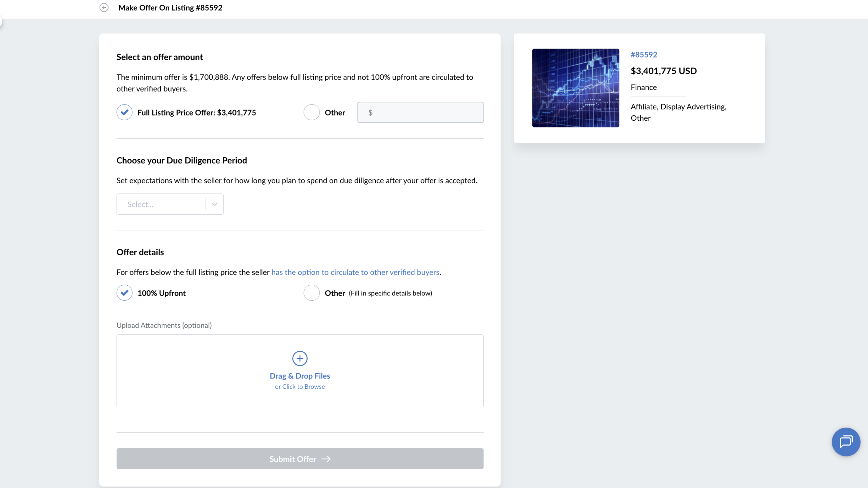
Task: Open the circulate to other verified buyers link
Action: coord(355,272)
